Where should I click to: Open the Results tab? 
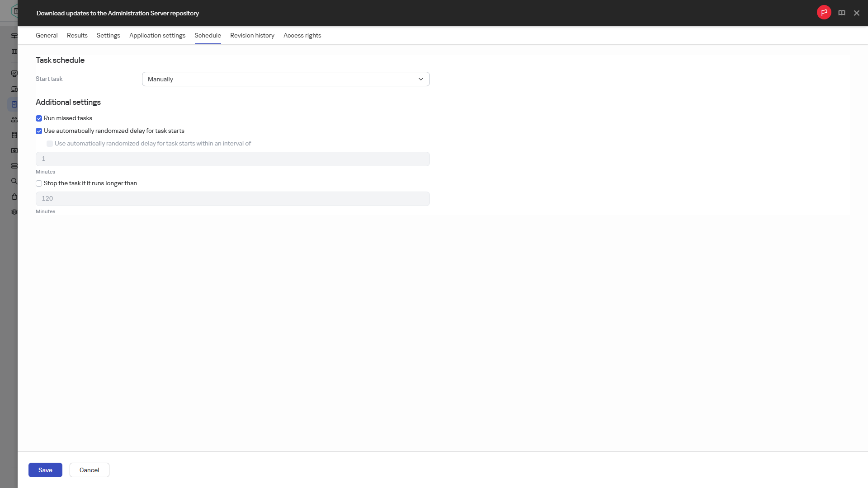(x=77, y=35)
